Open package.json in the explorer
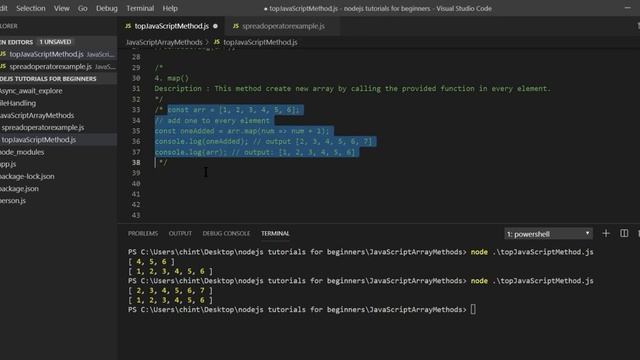 pos(58,189)
